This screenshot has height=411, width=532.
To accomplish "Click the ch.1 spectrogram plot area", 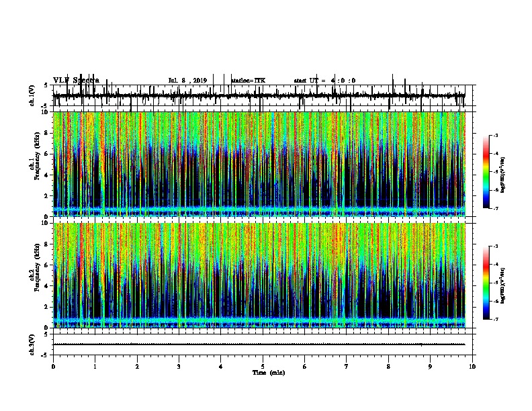I will (259, 164).
